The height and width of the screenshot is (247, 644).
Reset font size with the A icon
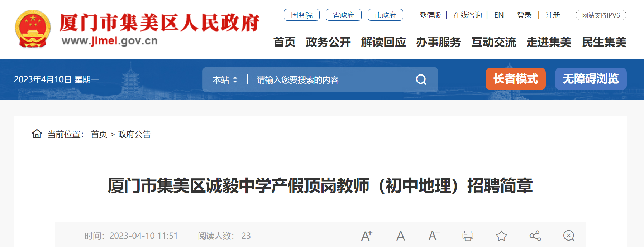pyautogui.click(x=401, y=236)
